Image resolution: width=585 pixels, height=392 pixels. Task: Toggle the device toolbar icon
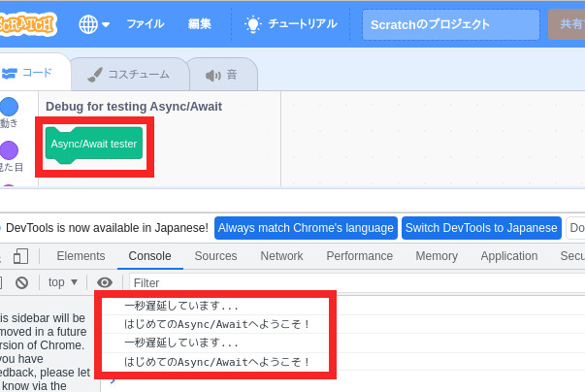(20, 256)
